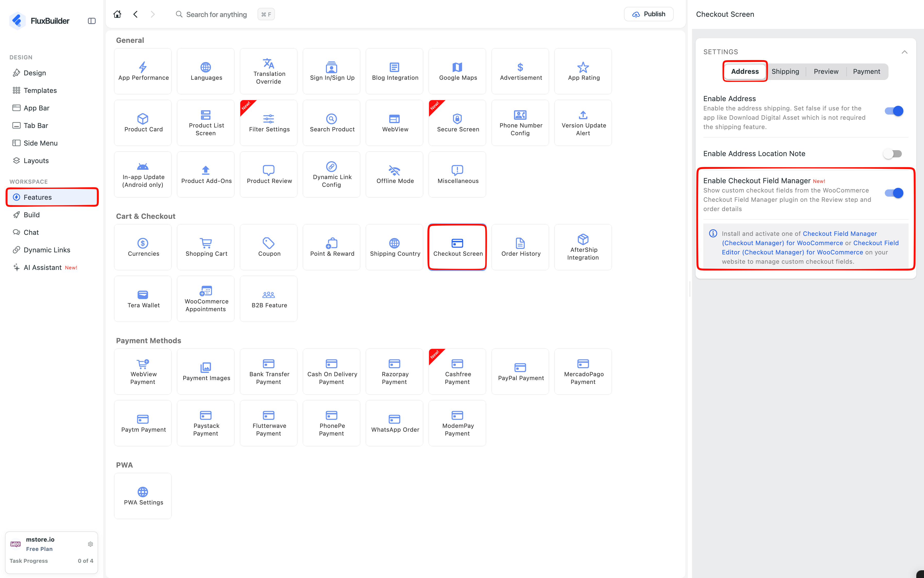Open mstore.io project settings gear
Screen dimensions: 924x578
point(90,544)
